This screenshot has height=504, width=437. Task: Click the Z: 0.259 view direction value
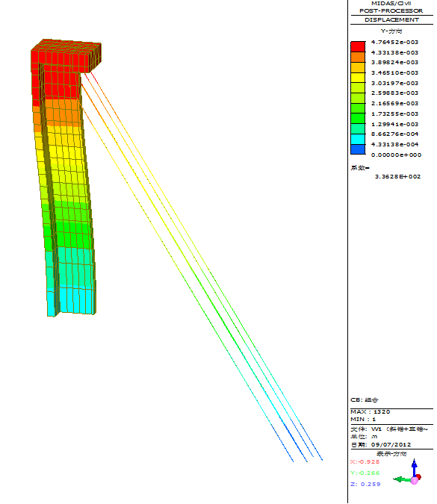point(365,484)
